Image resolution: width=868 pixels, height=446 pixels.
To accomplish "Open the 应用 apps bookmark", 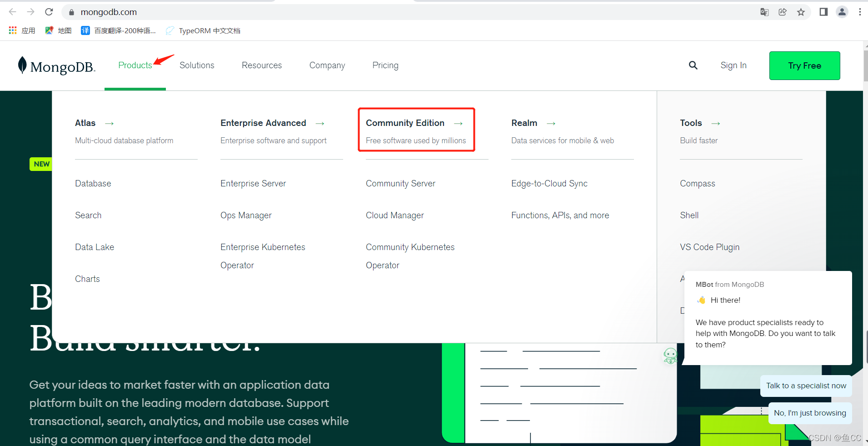I will (x=22, y=30).
